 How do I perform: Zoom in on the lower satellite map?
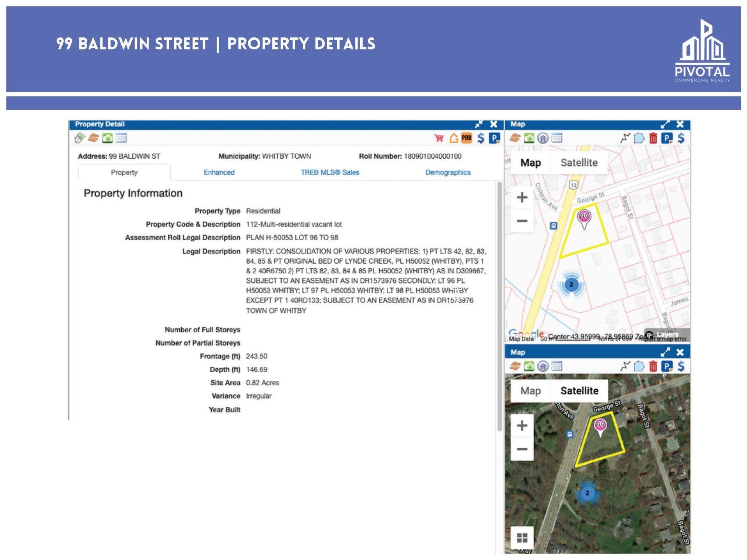522,425
